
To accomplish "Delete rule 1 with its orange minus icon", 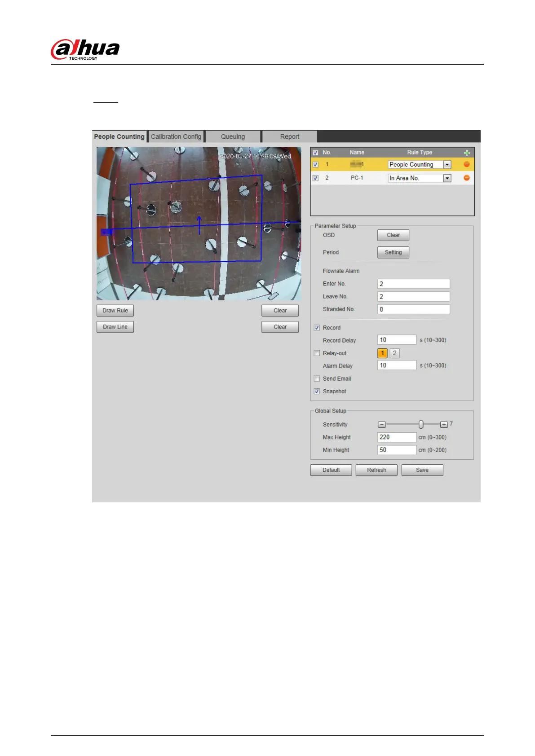I will (x=467, y=164).
